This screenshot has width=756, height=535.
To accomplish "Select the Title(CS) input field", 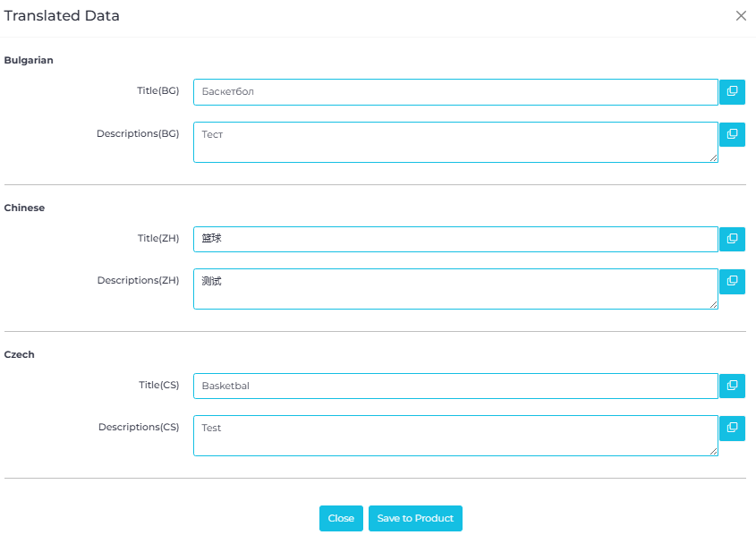I will coord(455,386).
